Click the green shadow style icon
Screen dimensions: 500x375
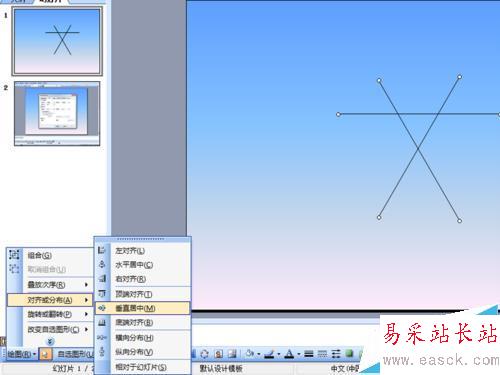pos(349,353)
